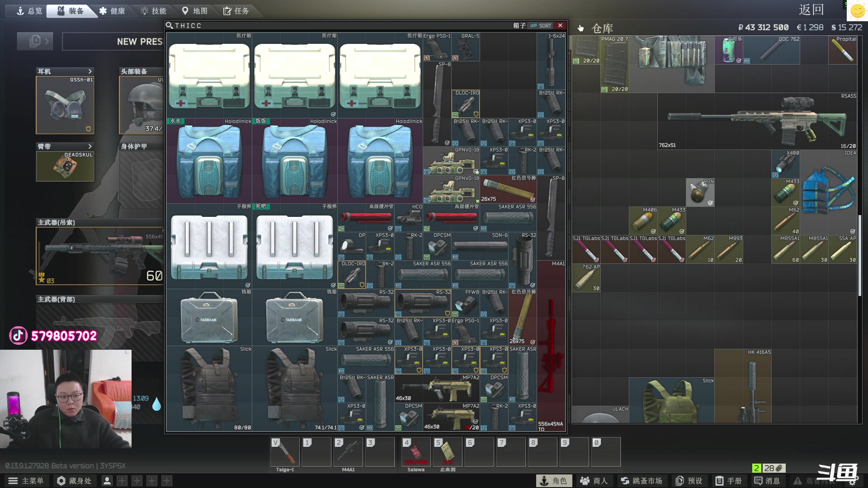Image resolution: width=868 pixels, height=488 pixels.
Task: Select empty quick slot 7
Action: (x=511, y=452)
